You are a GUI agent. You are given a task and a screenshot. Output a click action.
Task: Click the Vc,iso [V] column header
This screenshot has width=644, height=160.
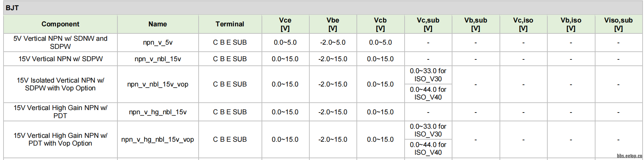pyautogui.click(x=523, y=24)
